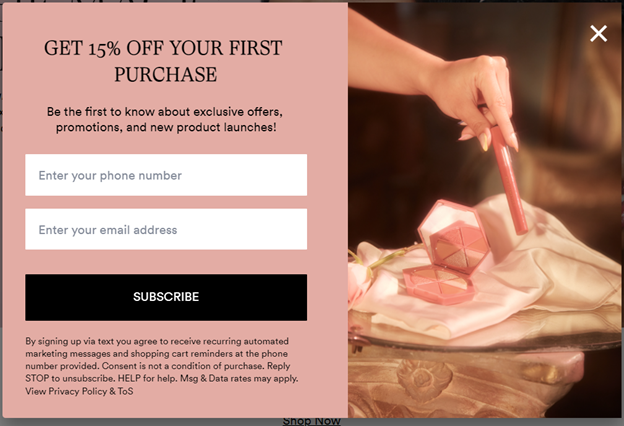Click the GET 15% OFF headline

(x=163, y=61)
